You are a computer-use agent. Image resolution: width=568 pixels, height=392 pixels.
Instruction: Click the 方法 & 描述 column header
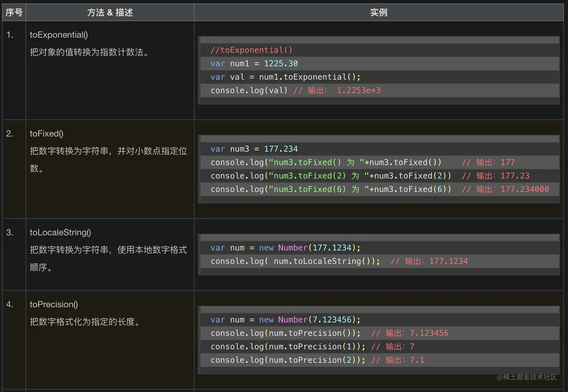click(110, 12)
